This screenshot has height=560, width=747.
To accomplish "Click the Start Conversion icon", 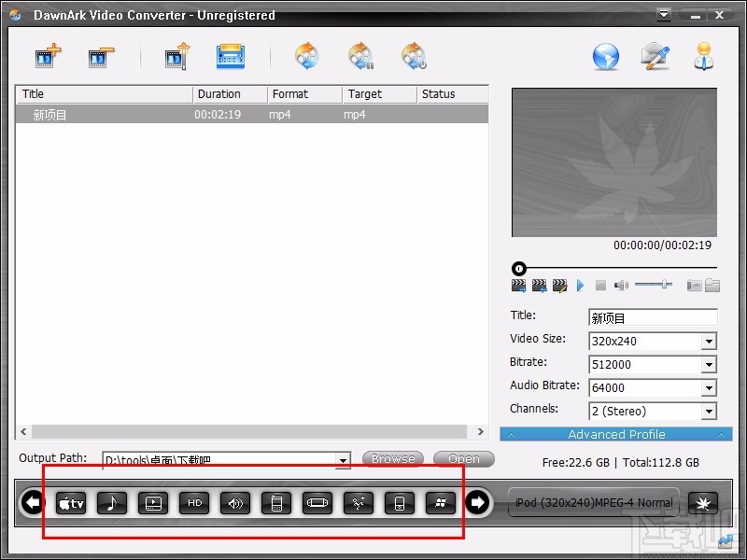I will click(307, 56).
